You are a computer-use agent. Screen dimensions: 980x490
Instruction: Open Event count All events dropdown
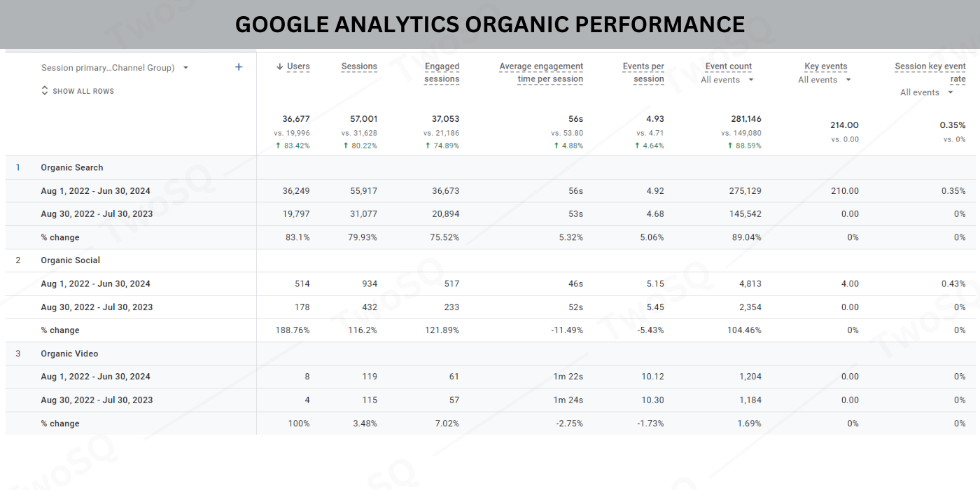[x=751, y=80]
